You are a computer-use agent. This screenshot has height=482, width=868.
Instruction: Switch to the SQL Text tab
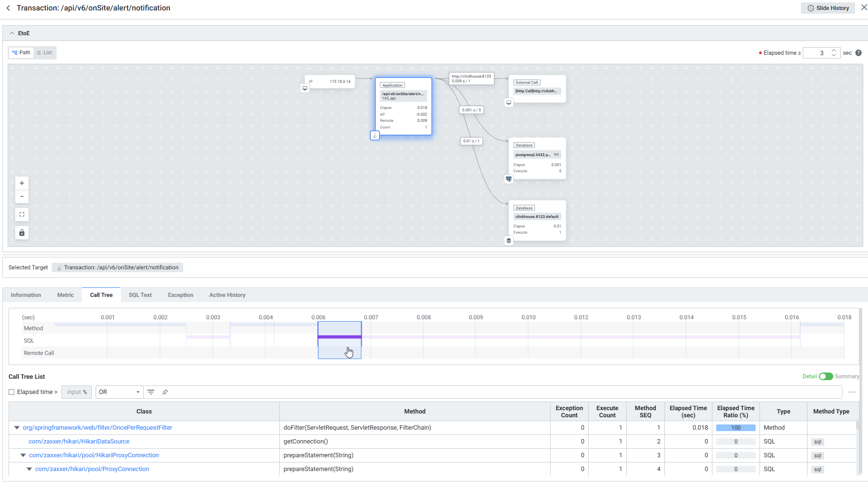click(x=140, y=295)
